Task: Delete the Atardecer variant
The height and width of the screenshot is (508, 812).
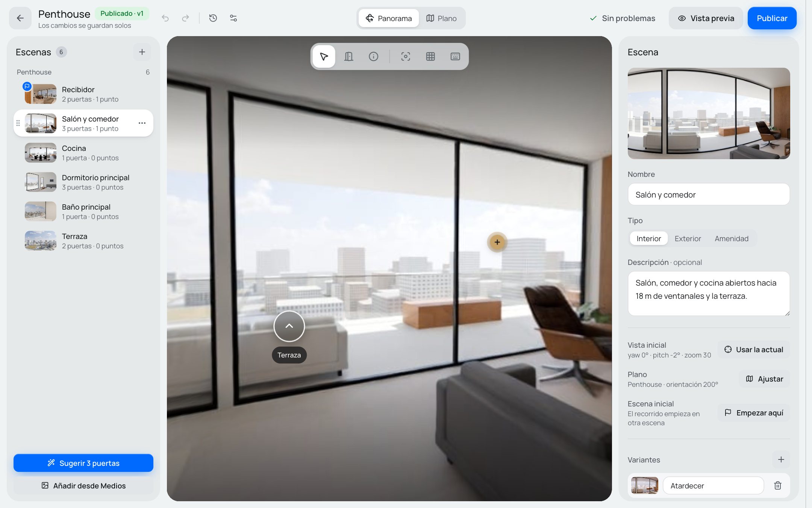Action: point(778,485)
